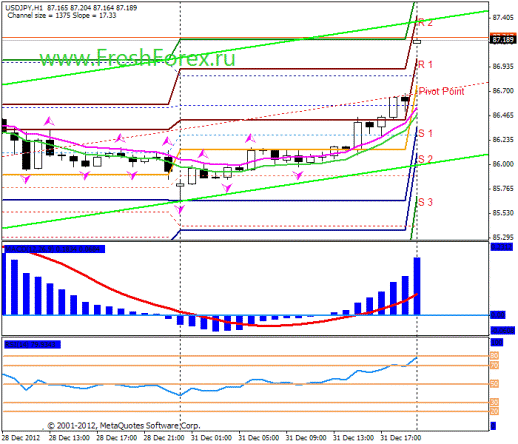
Task: Click the S 3 support label
Action: [426, 202]
